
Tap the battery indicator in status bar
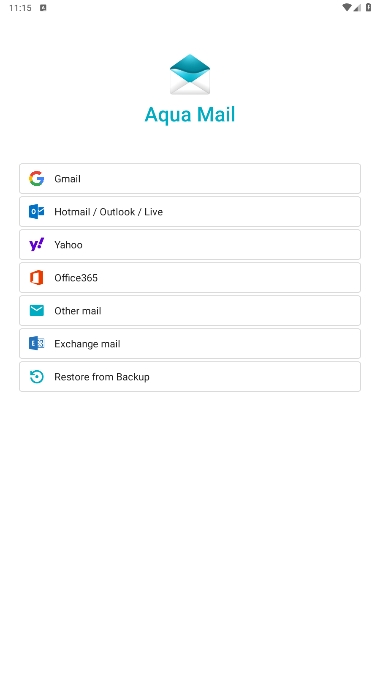(368, 7)
